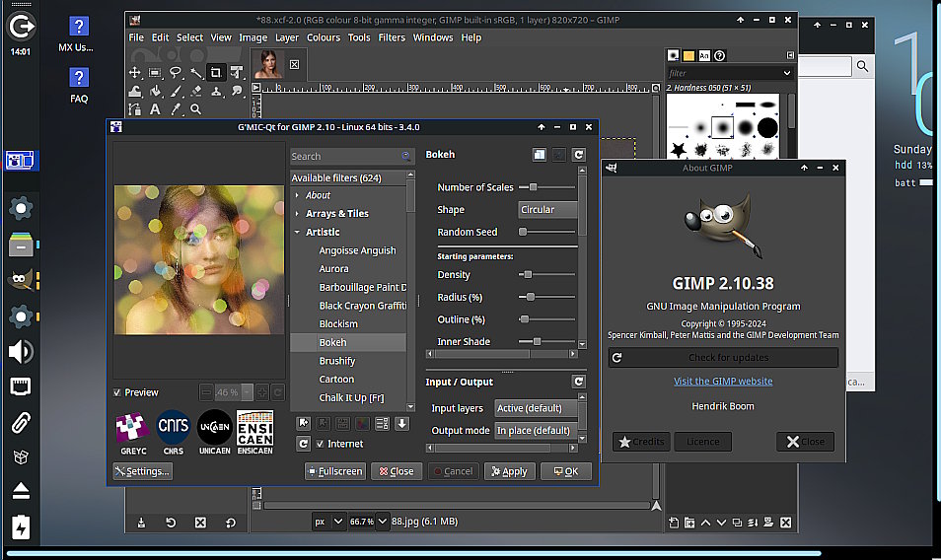This screenshot has width=941, height=560.
Task: Click the Apply button
Action: tap(507, 471)
